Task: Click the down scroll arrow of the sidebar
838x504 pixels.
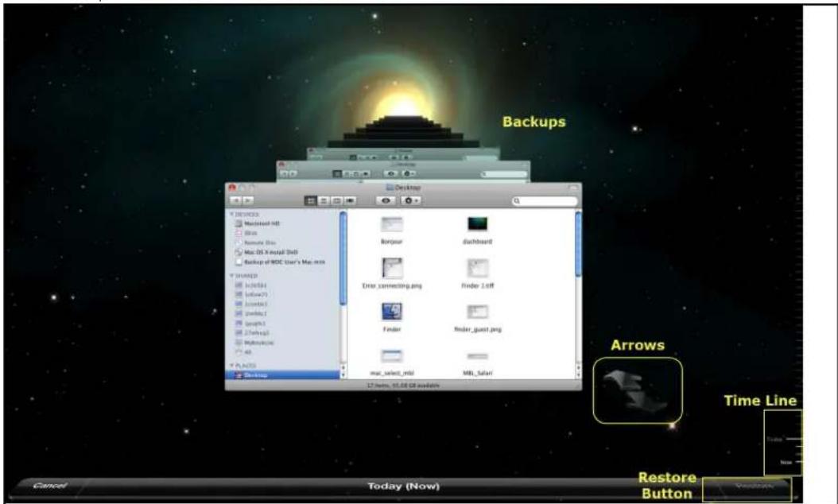Action: click(x=343, y=374)
